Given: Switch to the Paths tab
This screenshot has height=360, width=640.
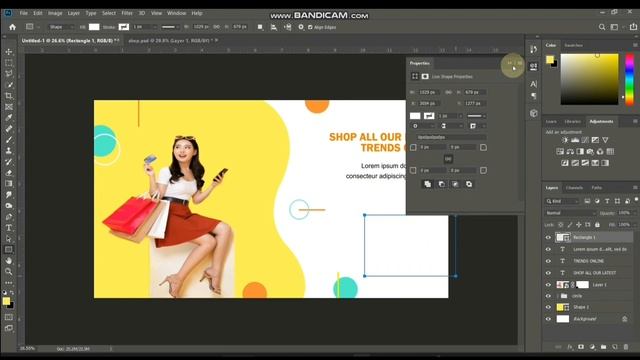Looking at the screenshot, I should click(597, 188).
